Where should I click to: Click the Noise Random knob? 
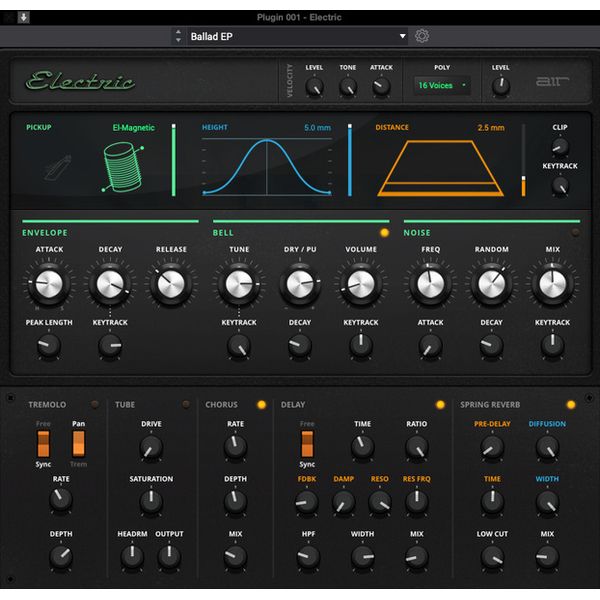pos(491,284)
